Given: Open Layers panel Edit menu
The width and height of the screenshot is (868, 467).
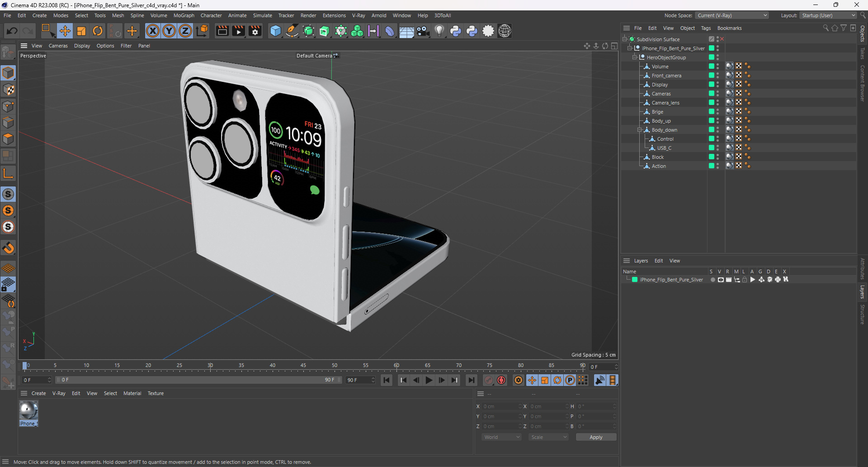Looking at the screenshot, I should click(659, 261).
